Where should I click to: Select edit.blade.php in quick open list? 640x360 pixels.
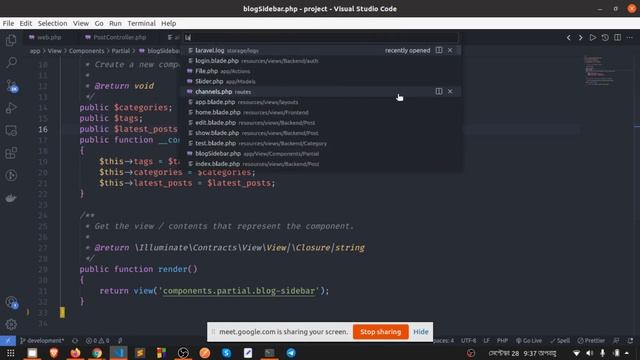320,122
